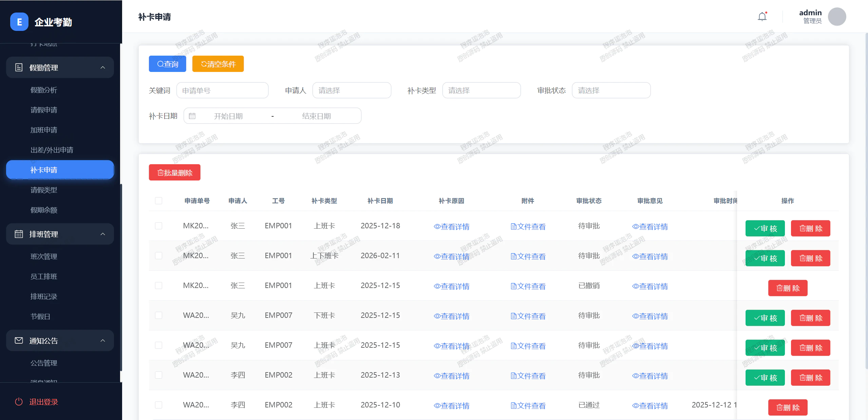Tick the checkbox for the 2025-12-18 row
Viewport: 868px width, 420px height.
pos(158,226)
